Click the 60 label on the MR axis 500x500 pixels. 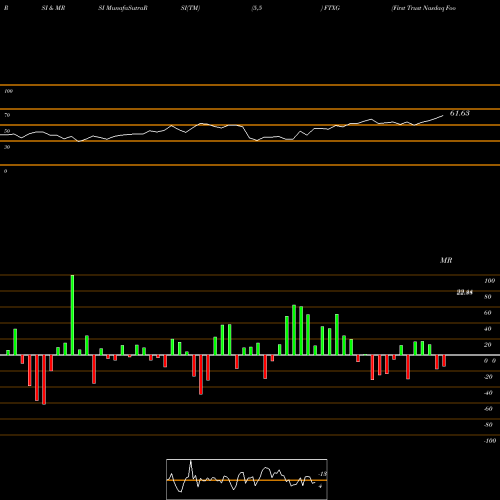[488, 313]
